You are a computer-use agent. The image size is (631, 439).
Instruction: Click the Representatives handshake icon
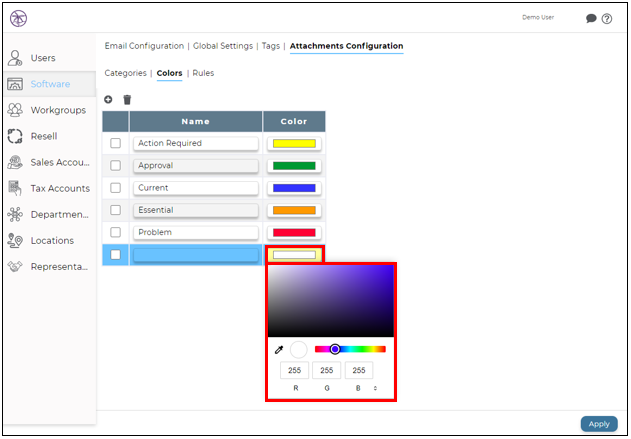(x=15, y=266)
